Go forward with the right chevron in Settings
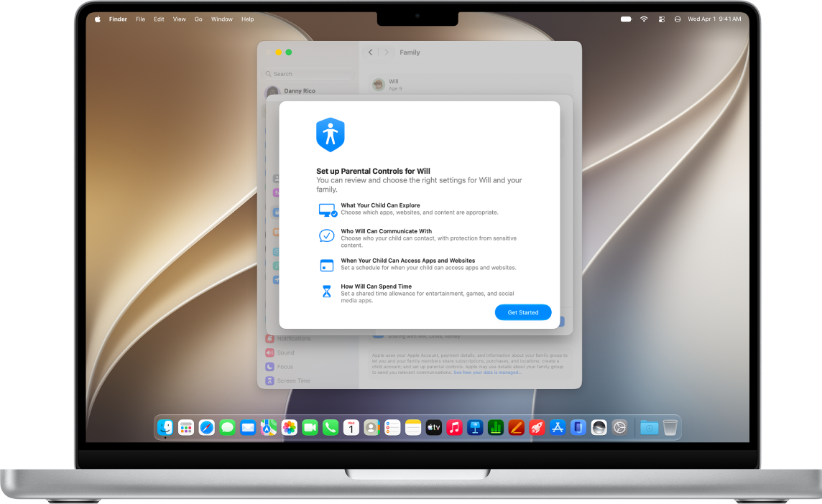 [x=387, y=52]
